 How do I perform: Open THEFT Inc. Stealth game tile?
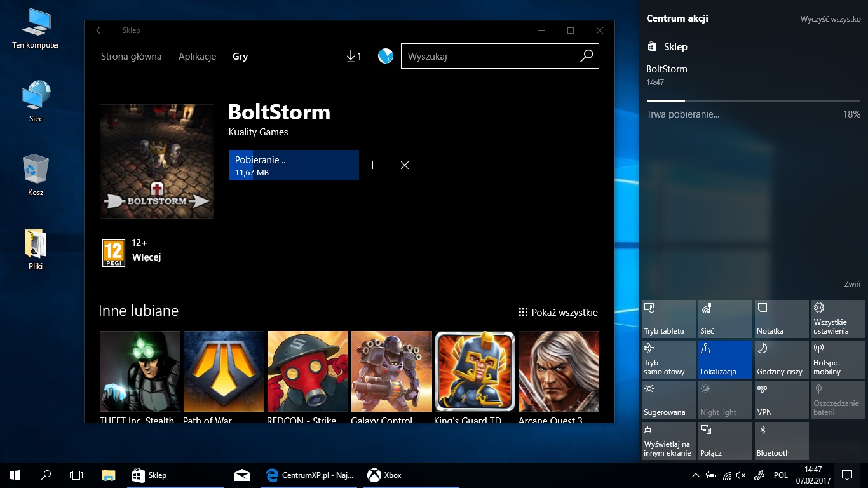(x=140, y=378)
